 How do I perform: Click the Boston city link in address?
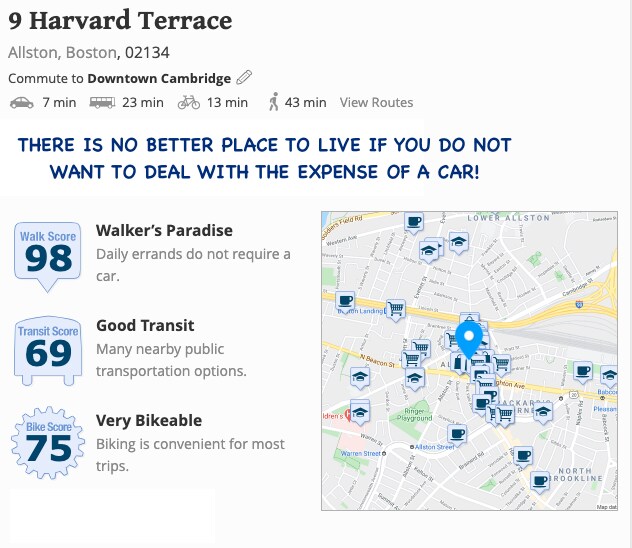tap(91, 53)
